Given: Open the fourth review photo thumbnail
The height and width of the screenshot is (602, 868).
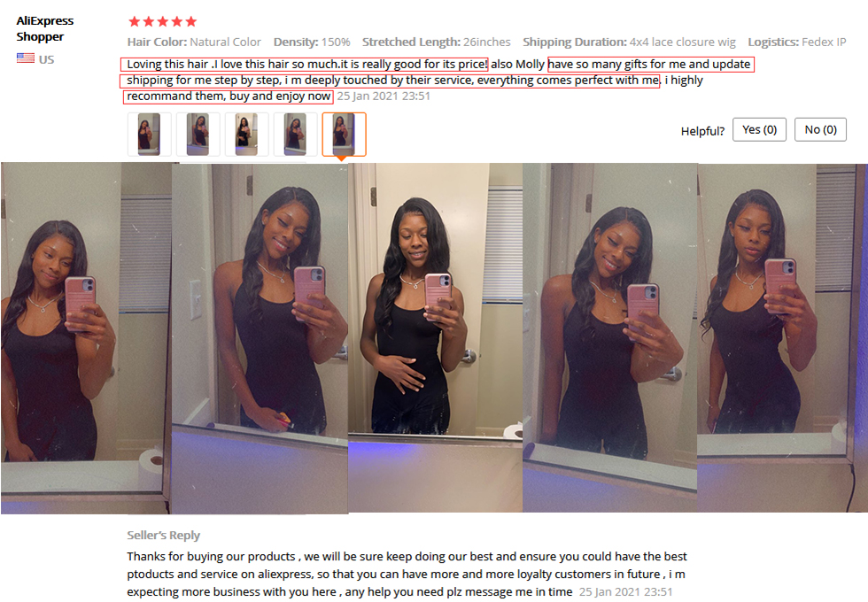Looking at the screenshot, I should click(x=295, y=135).
